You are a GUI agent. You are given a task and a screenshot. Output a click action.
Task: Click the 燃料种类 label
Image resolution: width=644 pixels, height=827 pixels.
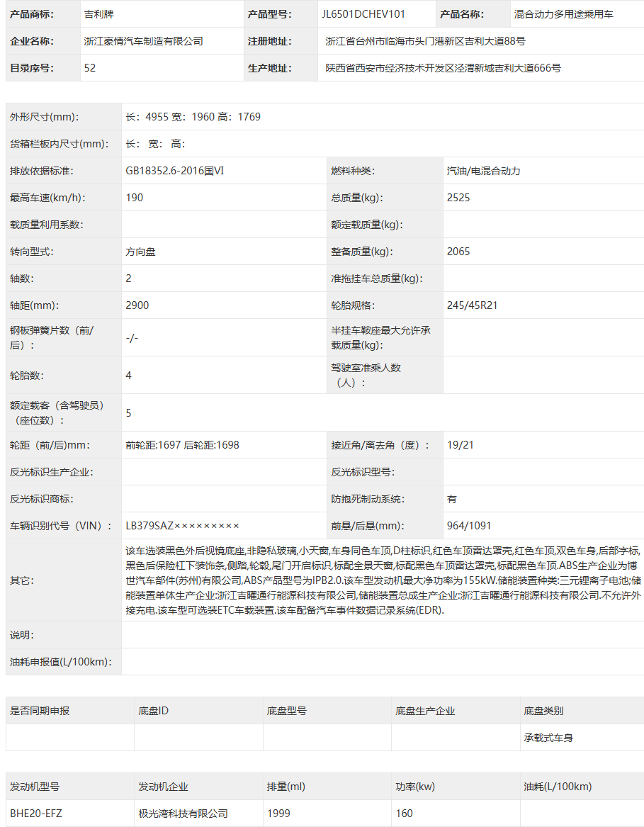click(353, 171)
